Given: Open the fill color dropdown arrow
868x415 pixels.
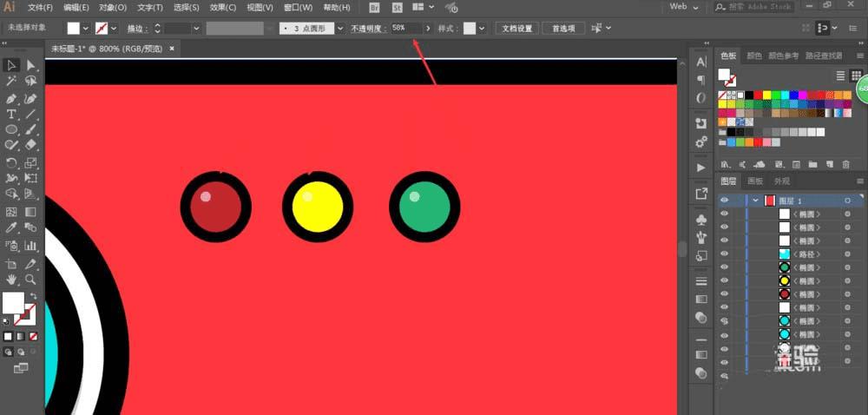Looking at the screenshot, I should pos(86,29).
